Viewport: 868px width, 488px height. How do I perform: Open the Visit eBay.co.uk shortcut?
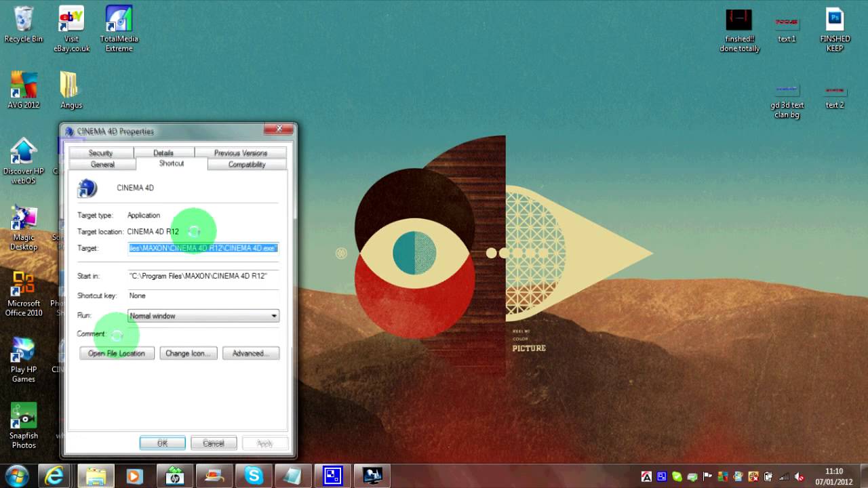click(71, 30)
